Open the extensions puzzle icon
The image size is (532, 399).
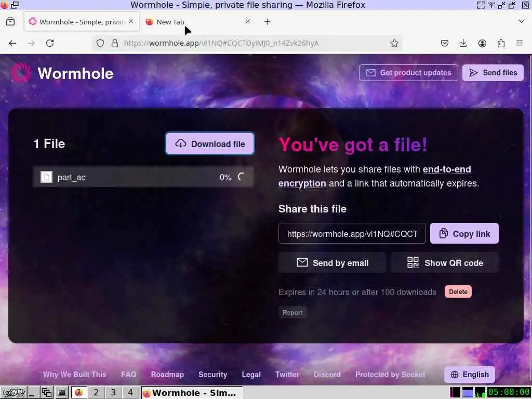501,43
